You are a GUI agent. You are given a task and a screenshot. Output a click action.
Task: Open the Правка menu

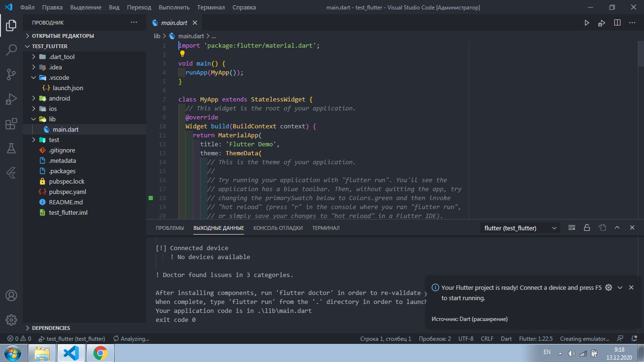[52, 8]
